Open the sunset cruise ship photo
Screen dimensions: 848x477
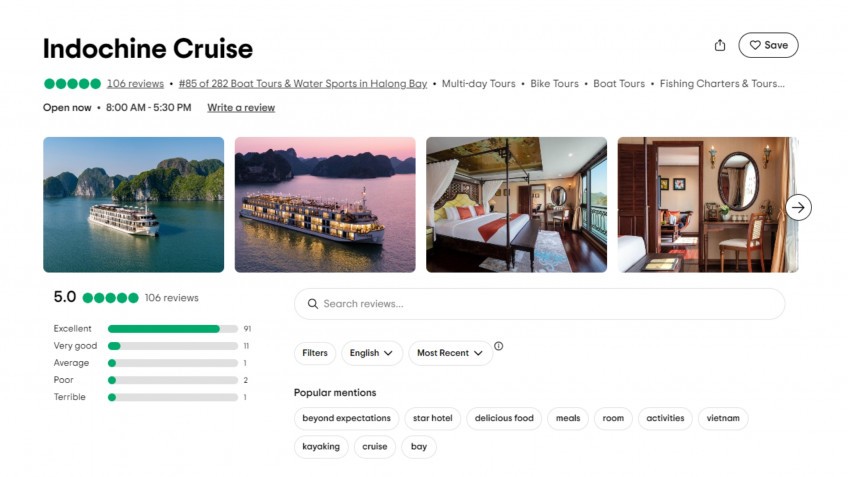(325, 205)
